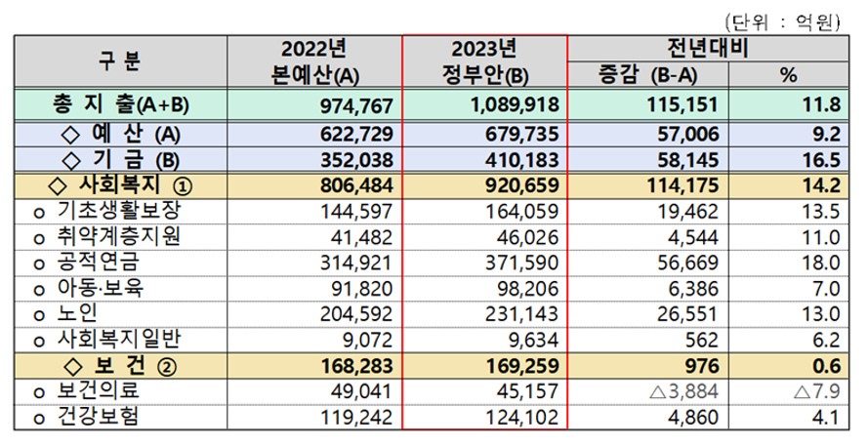Select the 보건 ② row label
This screenshot has width=868, height=446.
coord(120,365)
